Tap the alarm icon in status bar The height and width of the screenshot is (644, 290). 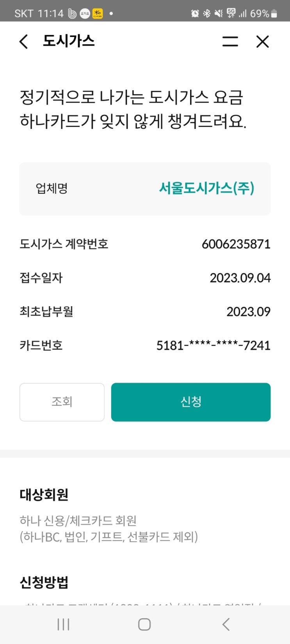pos(195,14)
